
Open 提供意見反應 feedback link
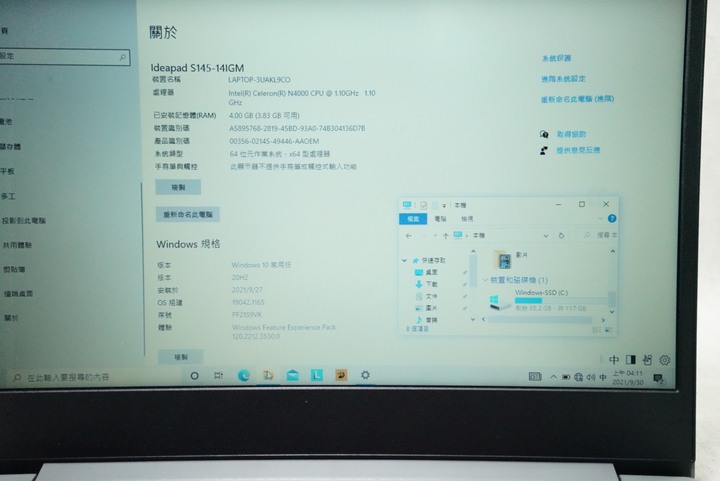point(578,150)
